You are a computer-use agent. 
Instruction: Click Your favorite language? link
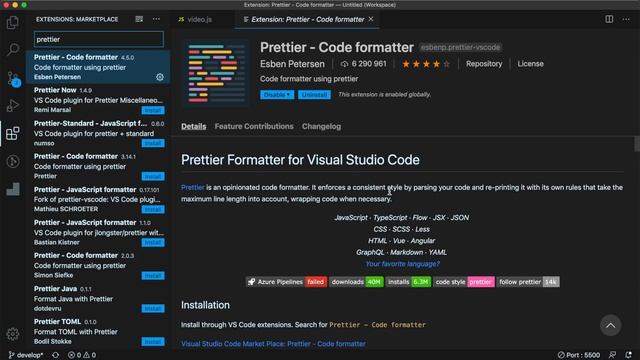coord(402,264)
